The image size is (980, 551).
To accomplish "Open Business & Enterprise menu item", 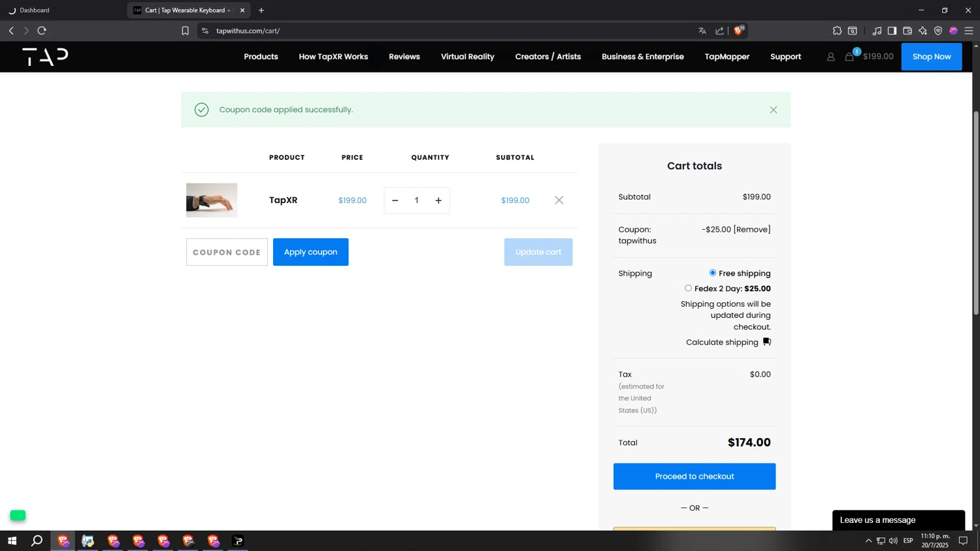I will click(x=642, y=57).
